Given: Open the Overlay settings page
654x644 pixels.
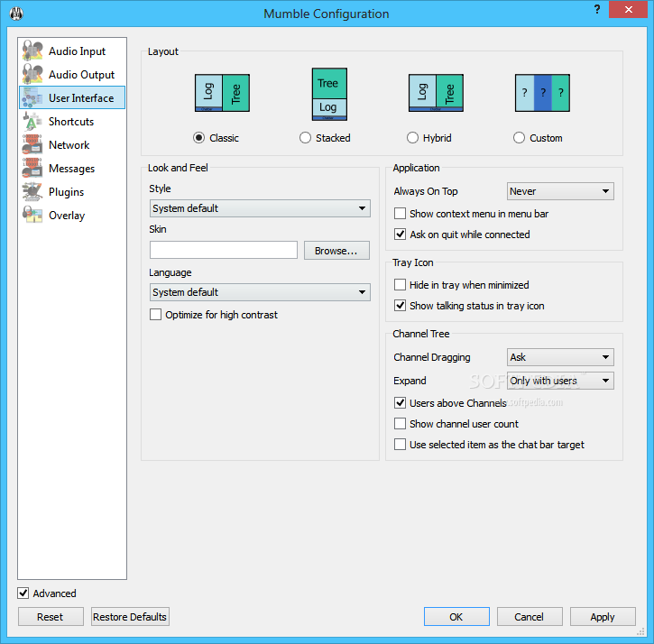Looking at the screenshot, I should [72, 216].
